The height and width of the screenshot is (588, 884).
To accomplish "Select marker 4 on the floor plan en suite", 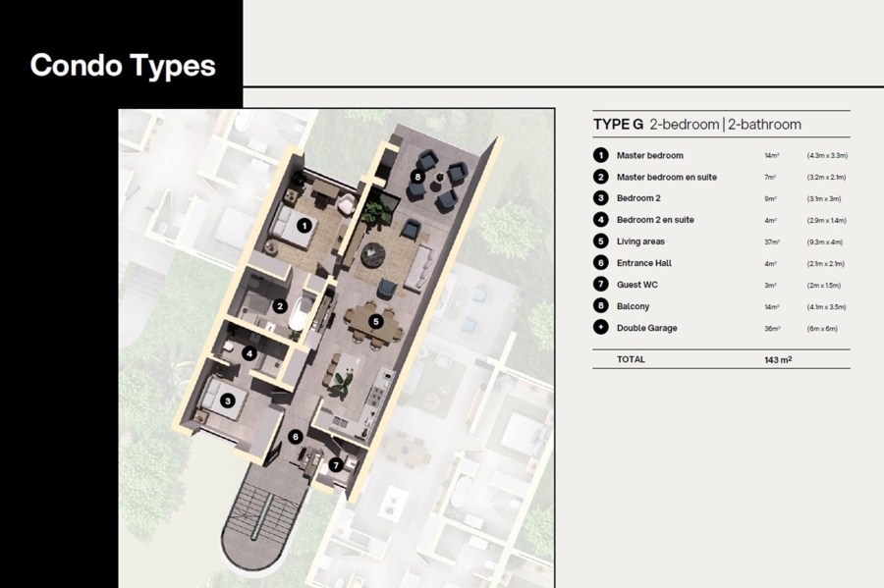I will [249, 353].
